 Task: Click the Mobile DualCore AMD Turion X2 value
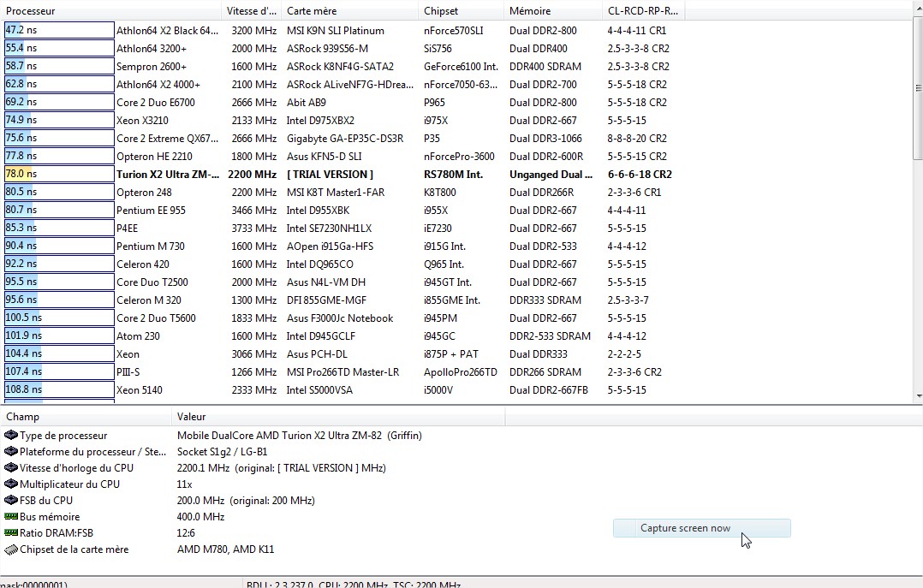coord(300,436)
